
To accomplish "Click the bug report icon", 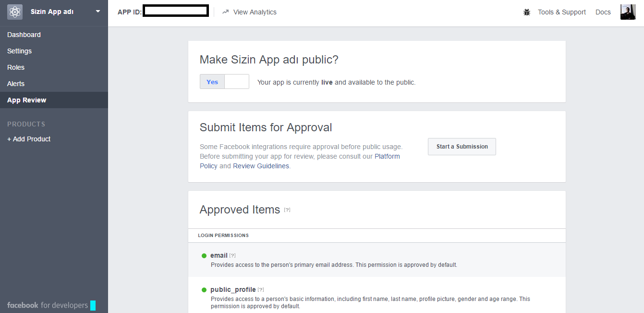I will click(527, 13).
